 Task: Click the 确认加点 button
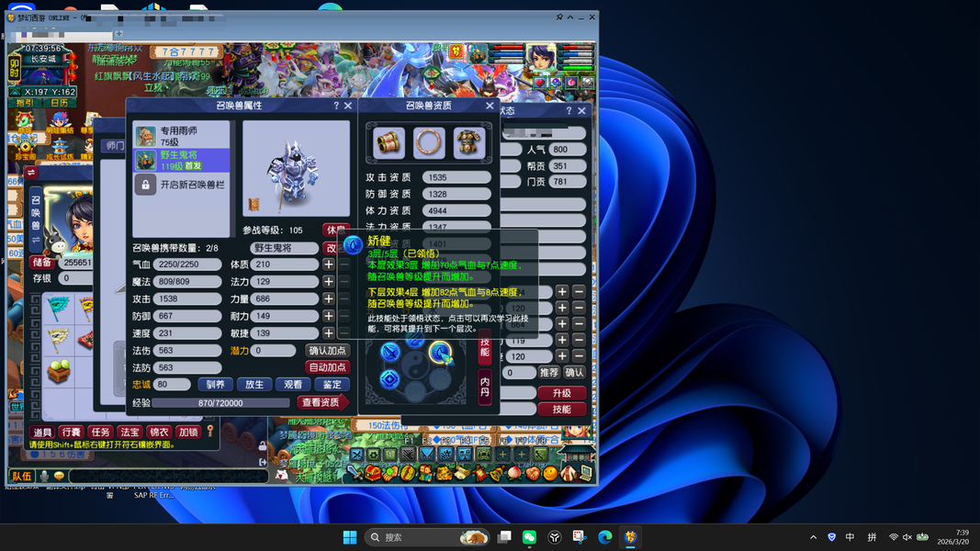click(x=328, y=351)
